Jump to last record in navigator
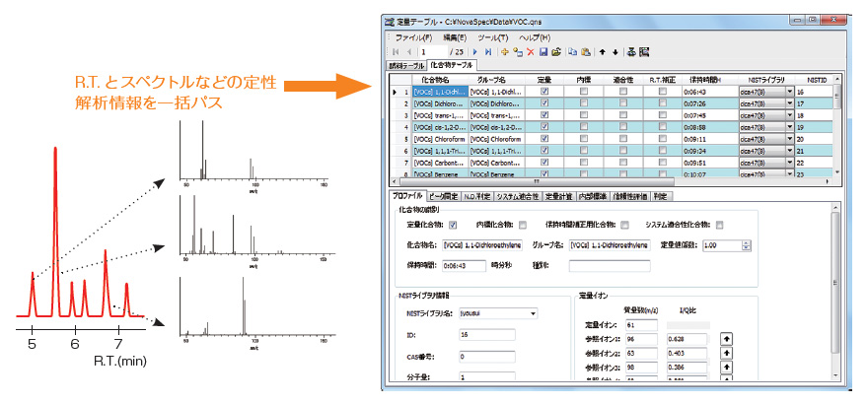Screen dimensions: 868x404 tap(488, 50)
